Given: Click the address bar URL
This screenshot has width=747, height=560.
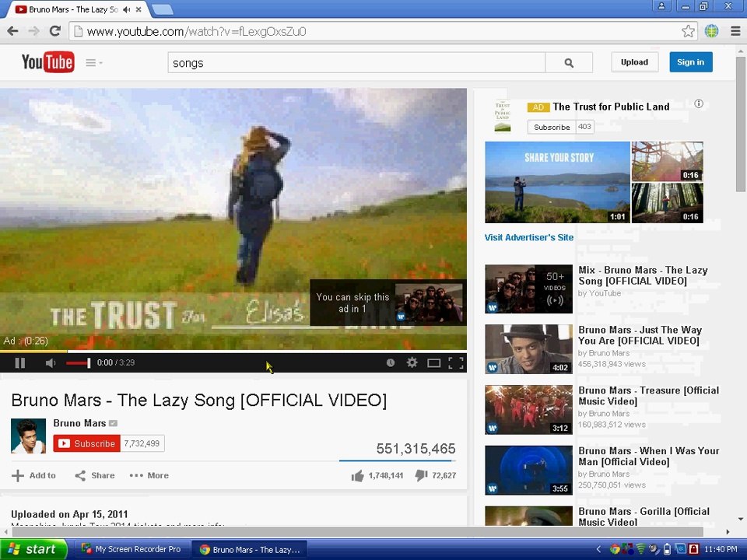Looking at the screenshot, I should (x=196, y=31).
